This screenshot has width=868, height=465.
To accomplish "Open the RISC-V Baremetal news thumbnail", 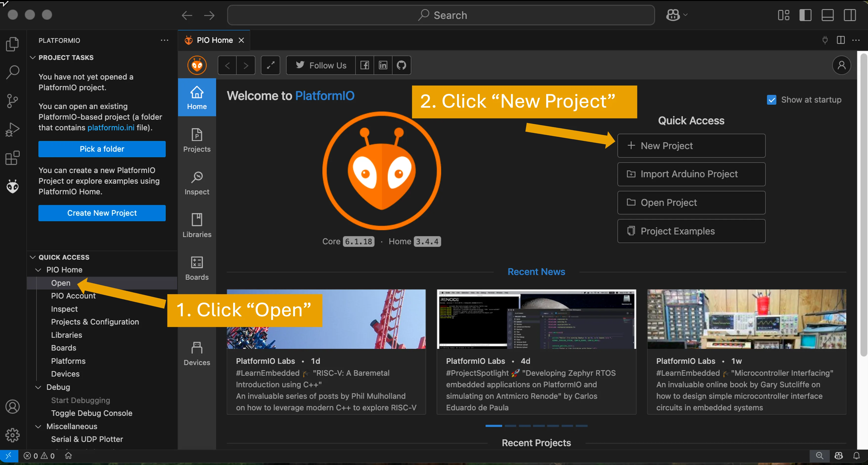I will [x=326, y=319].
